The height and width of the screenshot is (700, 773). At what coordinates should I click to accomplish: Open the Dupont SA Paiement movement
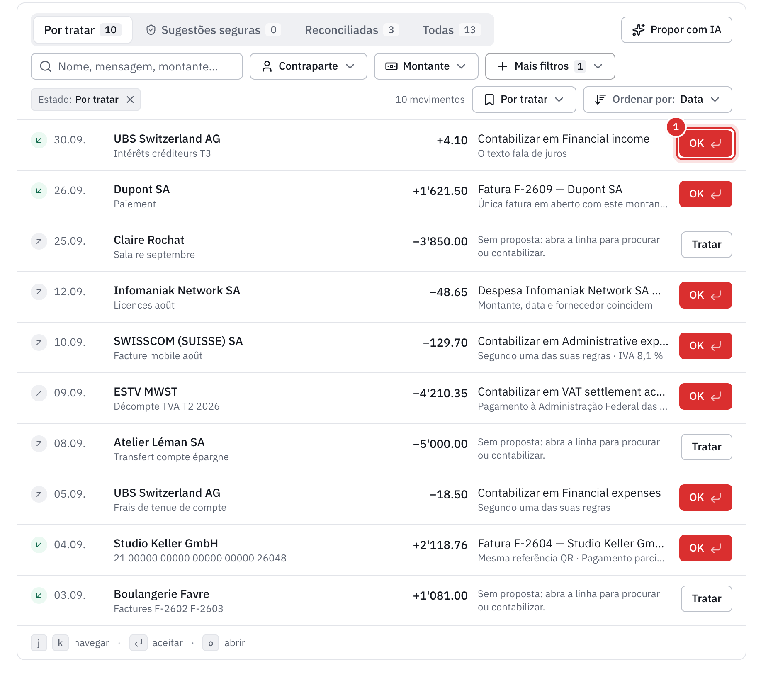tap(382, 196)
